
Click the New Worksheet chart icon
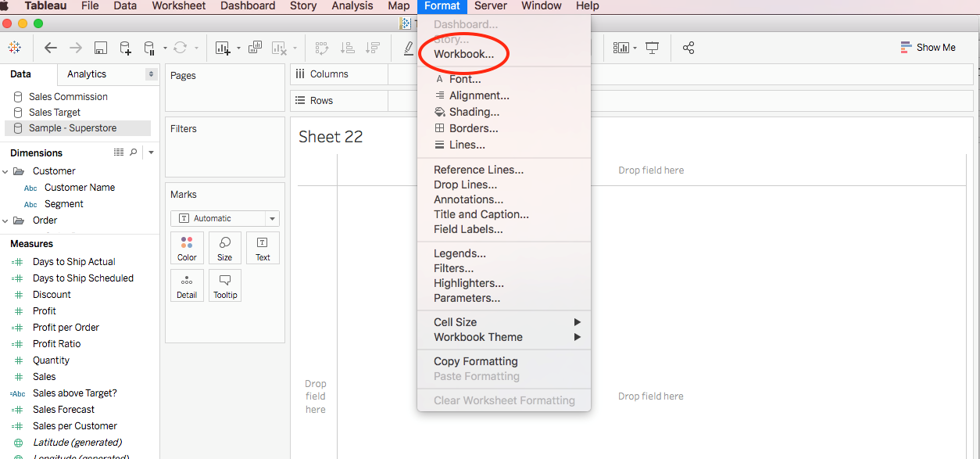(x=223, y=48)
